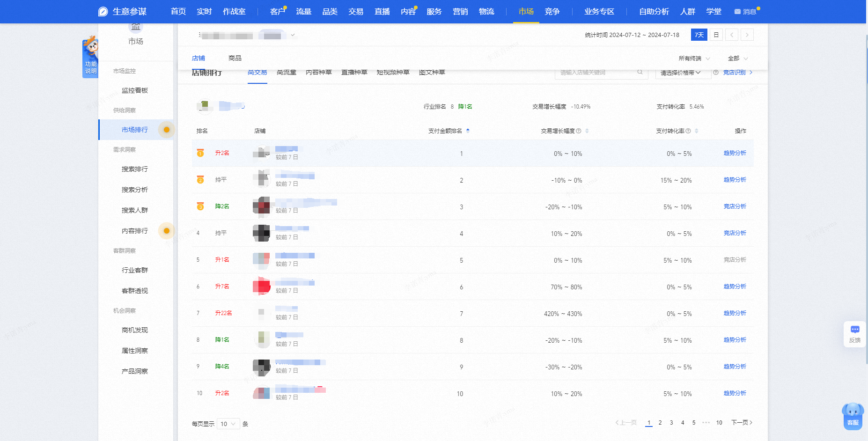868x441 pixels.
Task: Click the 生意参谋 logo icon
Action: click(103, 12)
